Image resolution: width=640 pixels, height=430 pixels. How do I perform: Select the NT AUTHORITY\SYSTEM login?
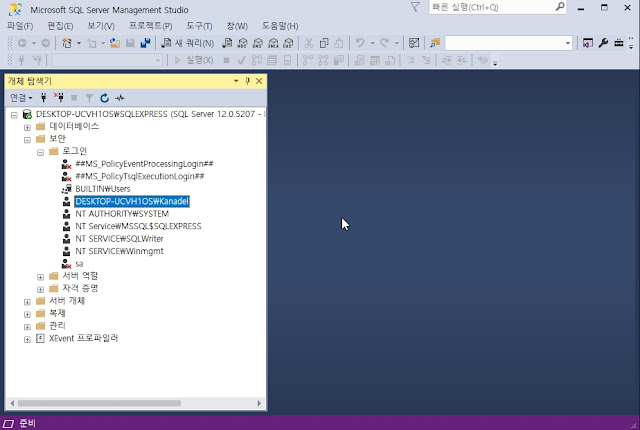(x=122, y=214)
